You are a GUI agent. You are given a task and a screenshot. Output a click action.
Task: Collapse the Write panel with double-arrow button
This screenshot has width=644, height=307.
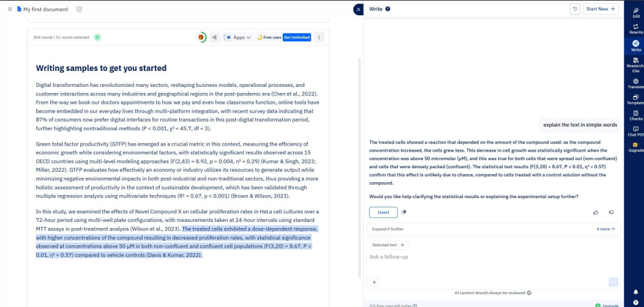coord(358,9)
